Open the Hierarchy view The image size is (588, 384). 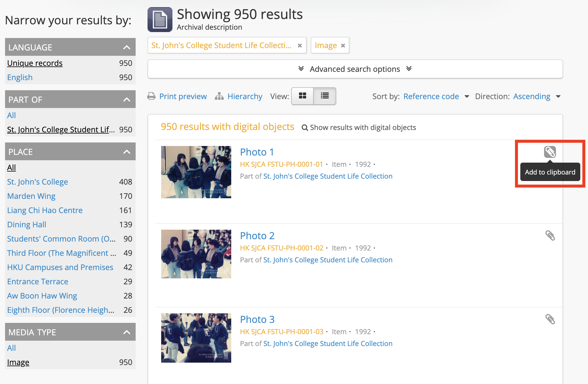(245, 96)
